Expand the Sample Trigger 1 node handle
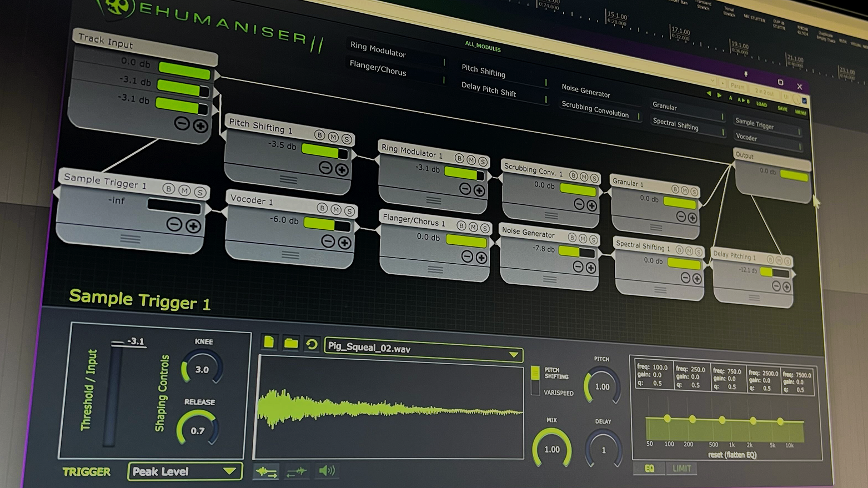Viewport: 868px width, 488px height. (131, 239)
